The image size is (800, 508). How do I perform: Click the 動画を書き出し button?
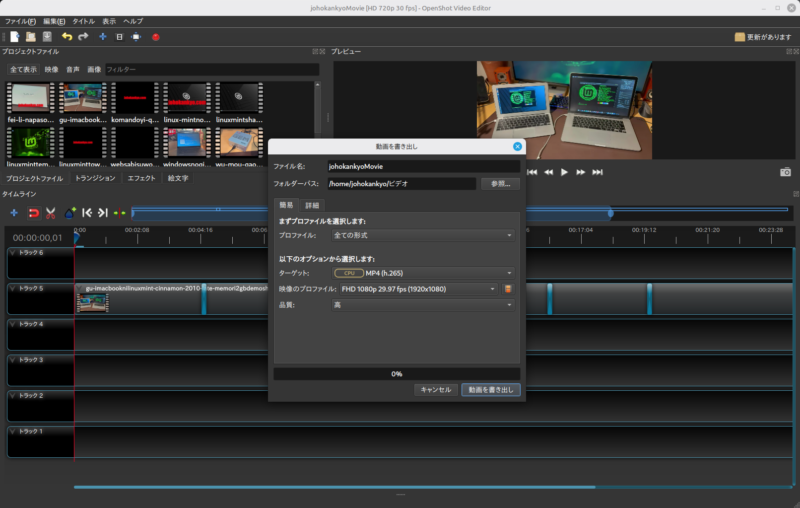(x=490, y=390)
